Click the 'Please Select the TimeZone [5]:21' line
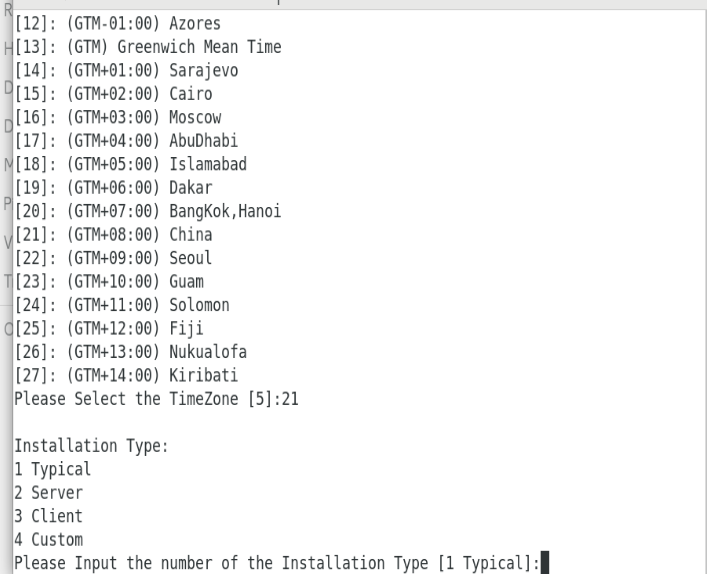Image resolution: width=707 pixels, height=574 pixels. click(x=156, y=399)
